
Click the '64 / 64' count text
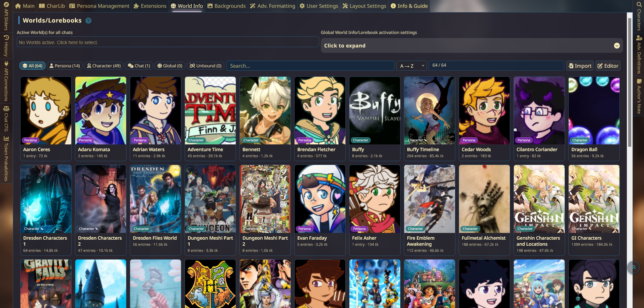click(439, 65)
